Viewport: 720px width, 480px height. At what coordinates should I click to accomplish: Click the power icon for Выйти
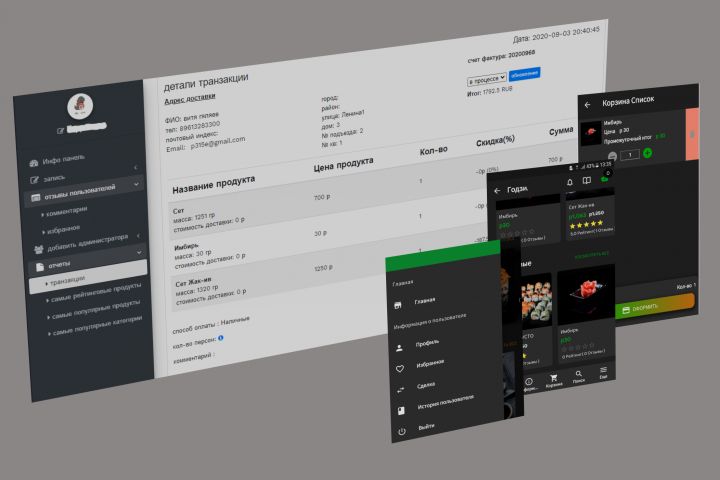tap(402, 431)
